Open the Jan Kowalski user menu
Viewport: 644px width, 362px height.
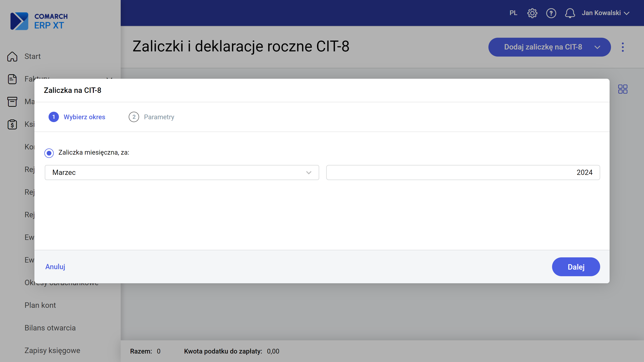(x=605, y=13)
